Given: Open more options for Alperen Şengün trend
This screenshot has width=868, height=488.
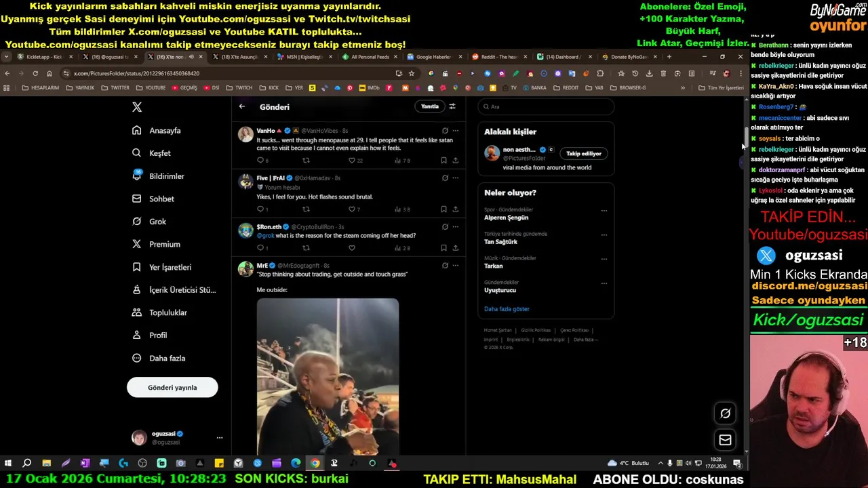Looking at the screenshot, I should point(604,211).
